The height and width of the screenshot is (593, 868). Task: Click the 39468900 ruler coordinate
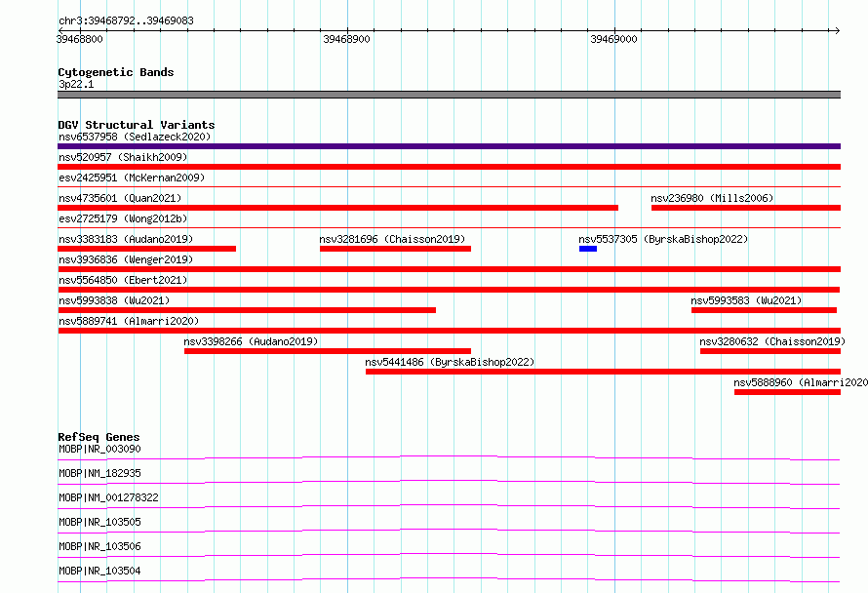point(346,39)
